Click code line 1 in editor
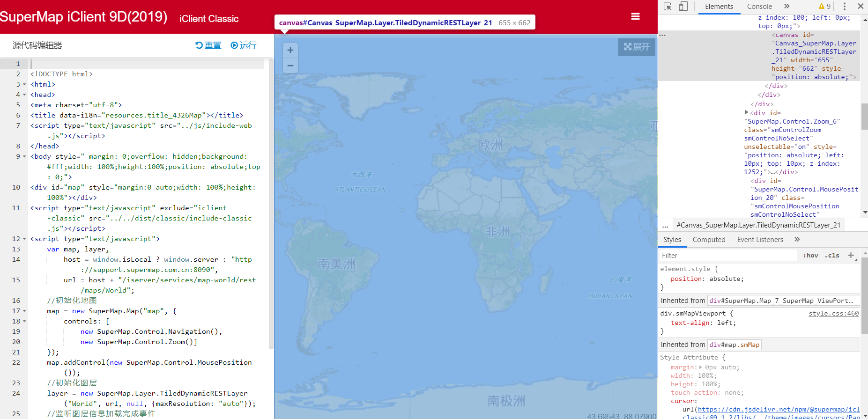Viewport: 868px width, 419px height. (147, 64)
